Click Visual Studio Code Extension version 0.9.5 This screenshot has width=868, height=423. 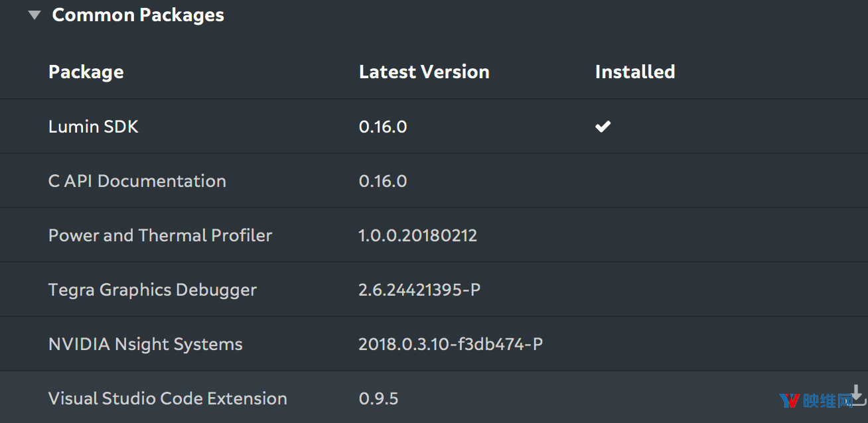point(379,398)
